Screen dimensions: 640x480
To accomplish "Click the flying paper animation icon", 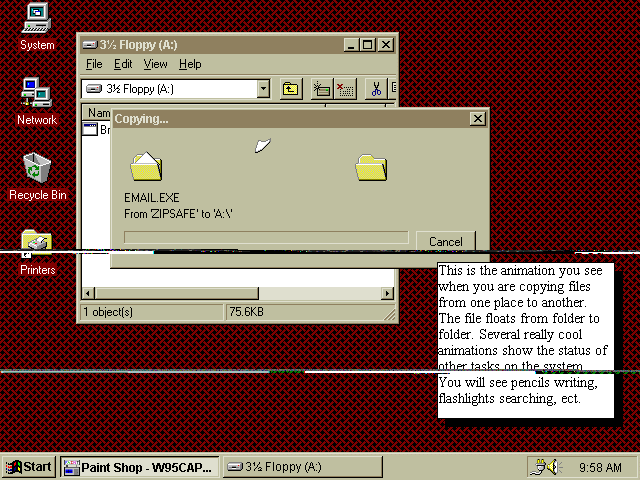I will (x=262, y=145).
